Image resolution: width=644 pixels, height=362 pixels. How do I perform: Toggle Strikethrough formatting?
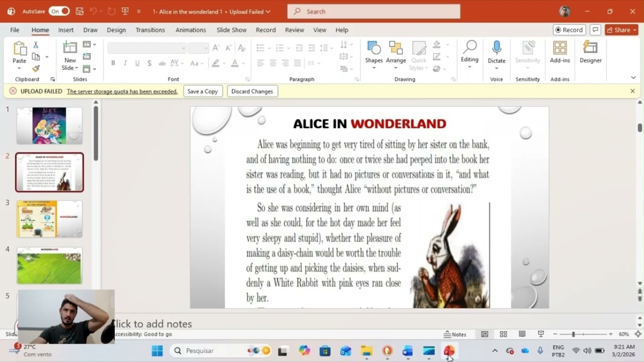162,63
